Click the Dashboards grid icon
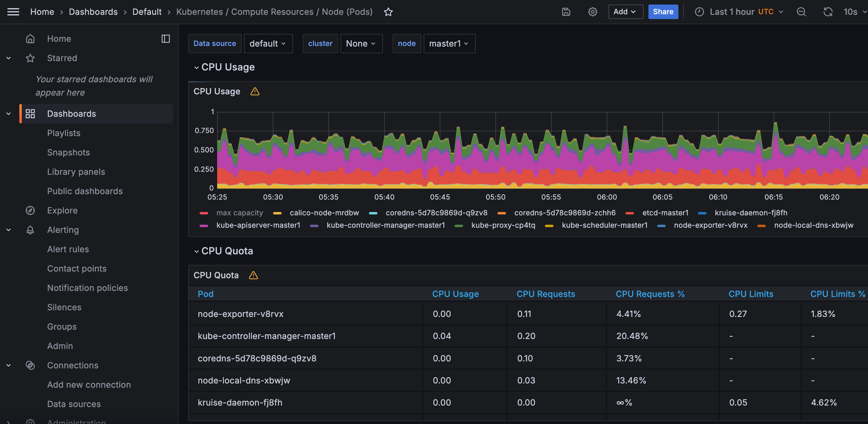Screen dimensions: 868x424 click(x=30, y=114)
